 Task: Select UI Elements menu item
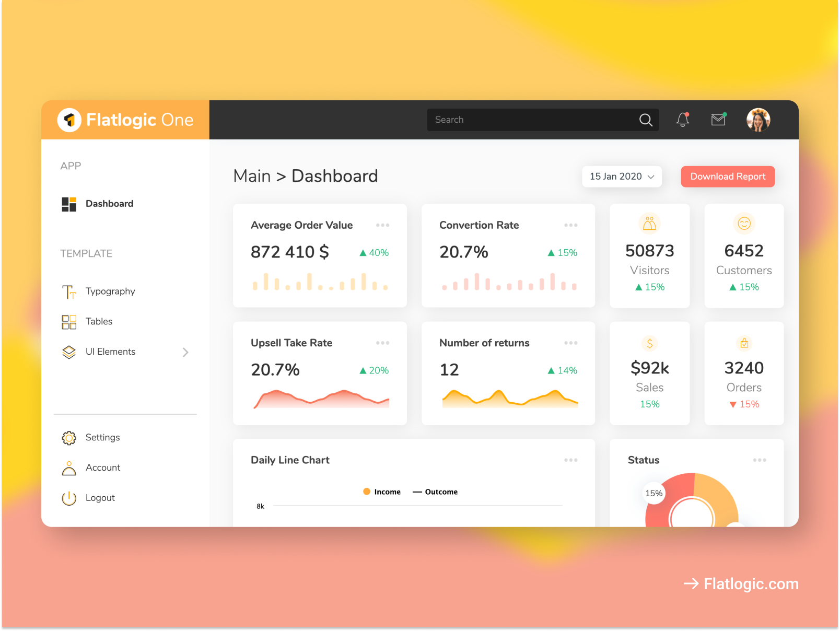coord(110,352)
